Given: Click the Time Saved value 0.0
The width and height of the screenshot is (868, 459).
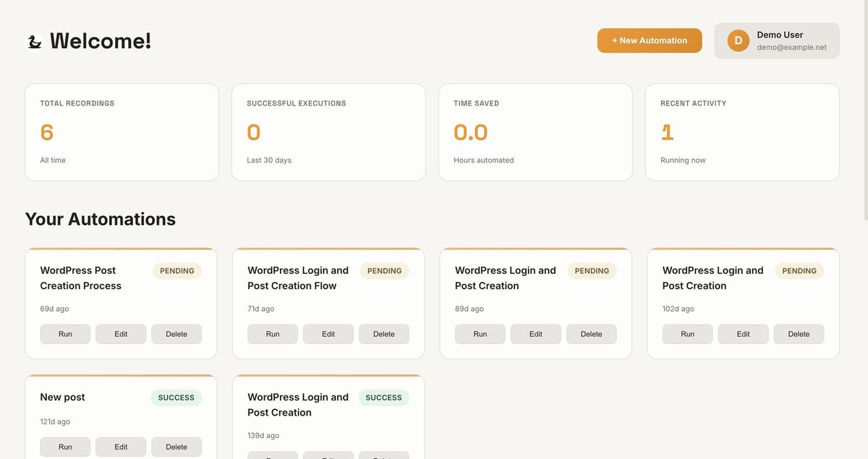Looking at the screenshot, I should [x=471, y=132].
